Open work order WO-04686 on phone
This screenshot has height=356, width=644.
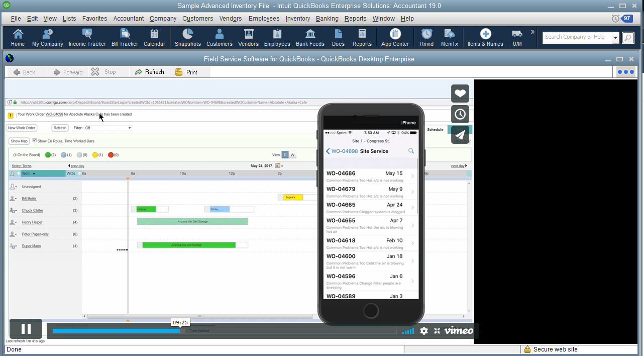coord(371,176)
